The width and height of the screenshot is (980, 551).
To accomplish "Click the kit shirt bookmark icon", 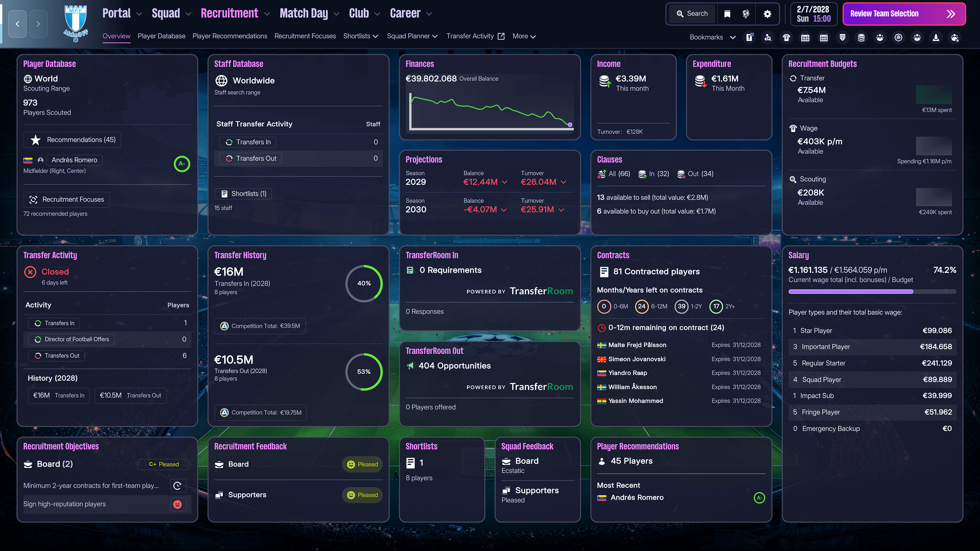I will [x=786, y=37].
